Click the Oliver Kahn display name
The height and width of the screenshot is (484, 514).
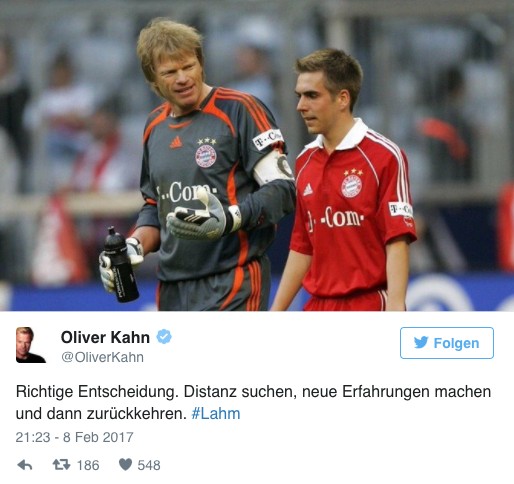105,337
